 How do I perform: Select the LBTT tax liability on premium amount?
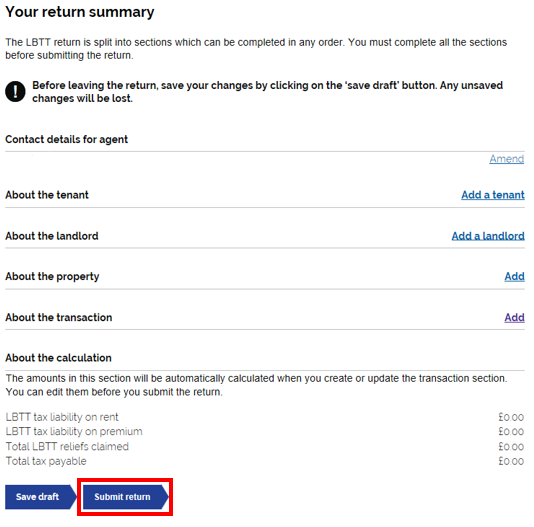click(x=511, y=432)
